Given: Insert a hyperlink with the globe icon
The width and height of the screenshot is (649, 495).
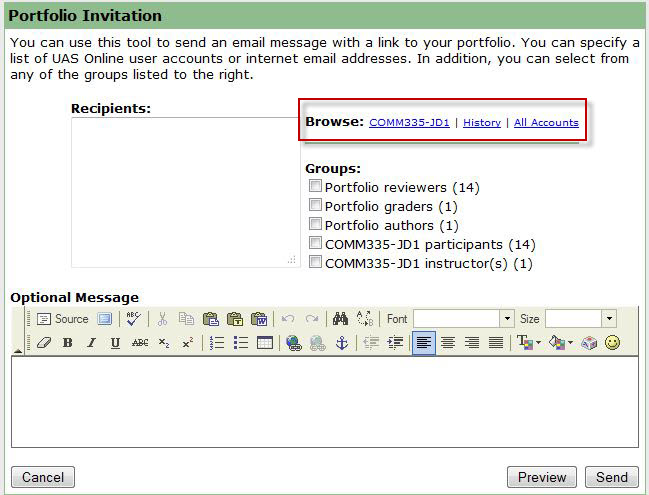Looking at the screenshot, I should tap(293, 343).
